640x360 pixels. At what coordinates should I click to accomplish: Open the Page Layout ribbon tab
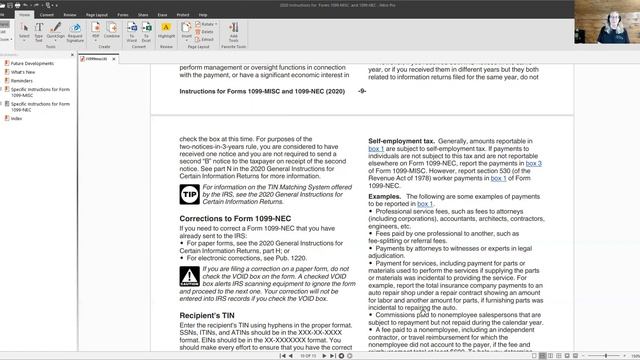[97, 15]
